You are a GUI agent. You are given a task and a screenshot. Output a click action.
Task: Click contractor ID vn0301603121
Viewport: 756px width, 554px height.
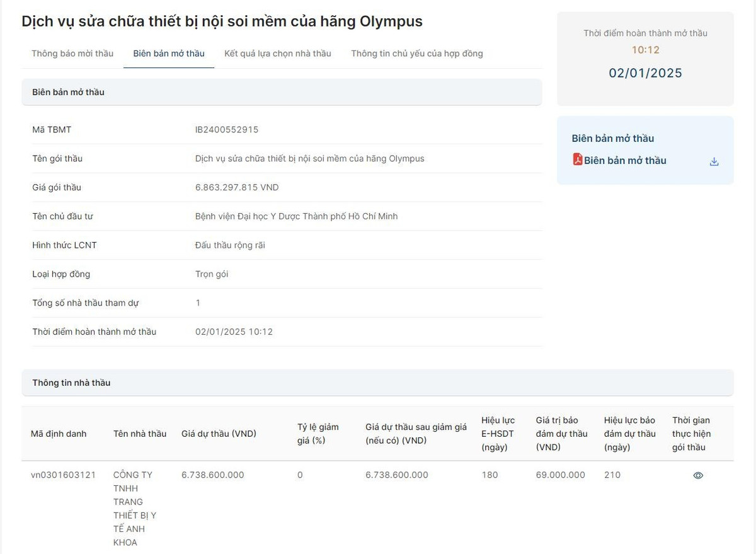point(63,475)
